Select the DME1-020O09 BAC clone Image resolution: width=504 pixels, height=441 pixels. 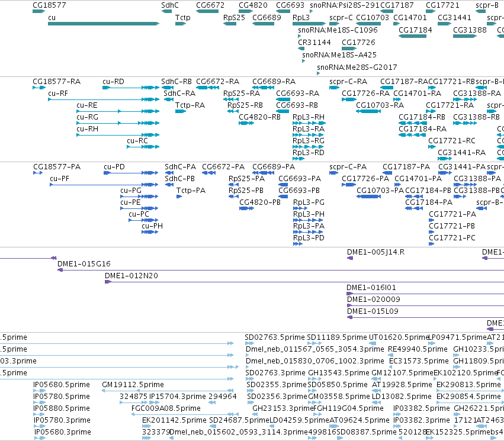point(425,305)
